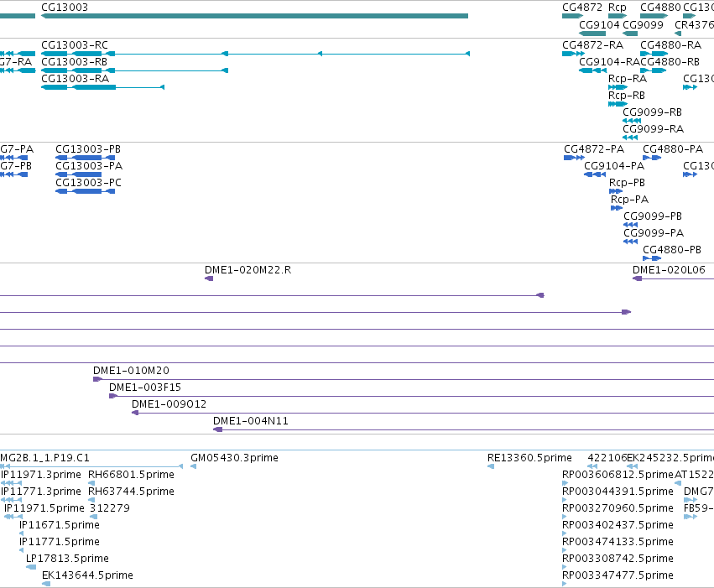Click the CG4872 gene label
714x588 pixels.
(x=582, y=8)
